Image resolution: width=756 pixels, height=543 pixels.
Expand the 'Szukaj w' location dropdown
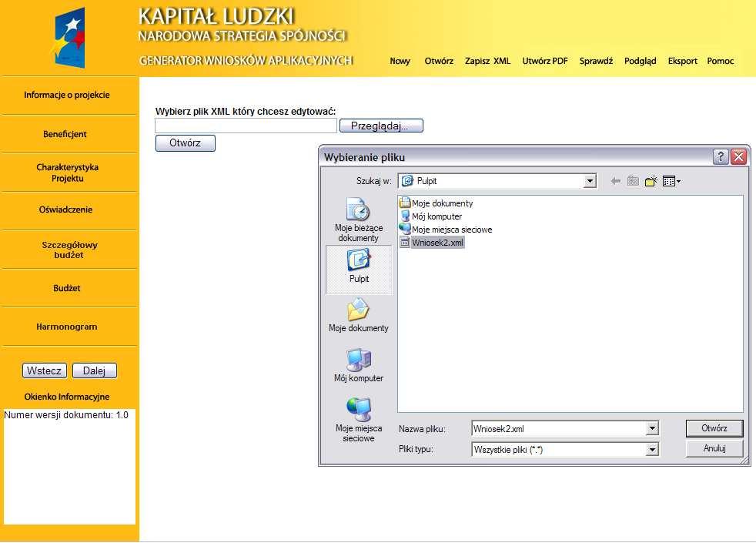(589, 181)
